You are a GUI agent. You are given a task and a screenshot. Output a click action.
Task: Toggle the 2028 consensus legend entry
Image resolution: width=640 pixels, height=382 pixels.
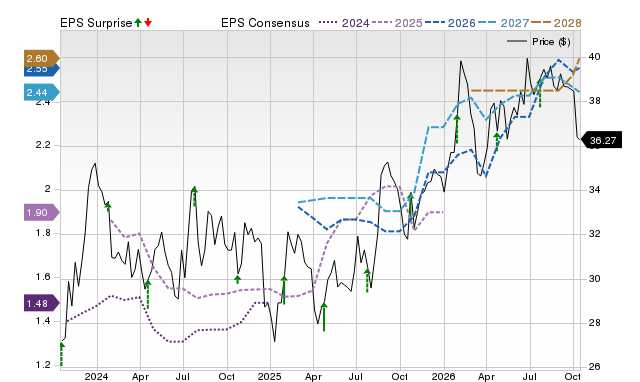556,23
